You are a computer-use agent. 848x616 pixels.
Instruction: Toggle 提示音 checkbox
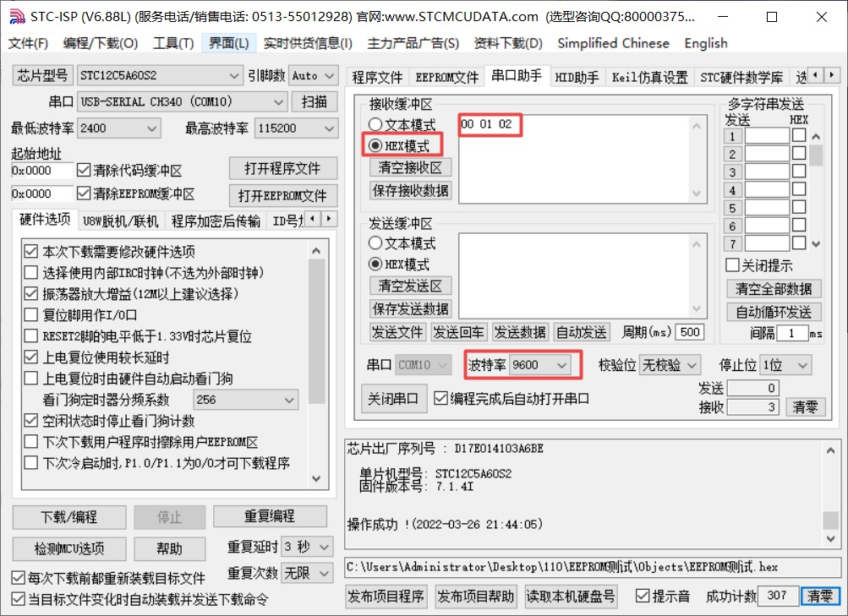[x=663, y=596]
